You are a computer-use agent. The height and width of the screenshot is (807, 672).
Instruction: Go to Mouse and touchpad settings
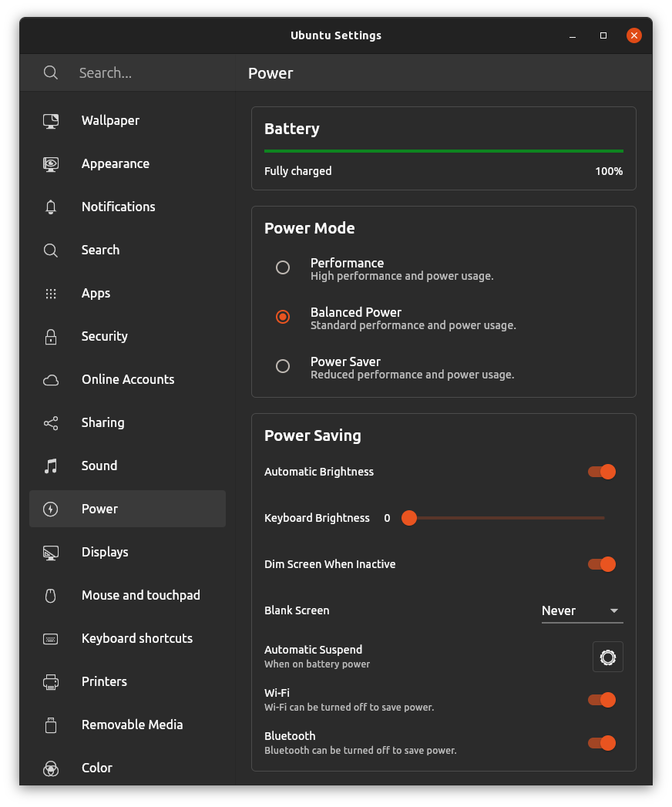tap(128, 596)
